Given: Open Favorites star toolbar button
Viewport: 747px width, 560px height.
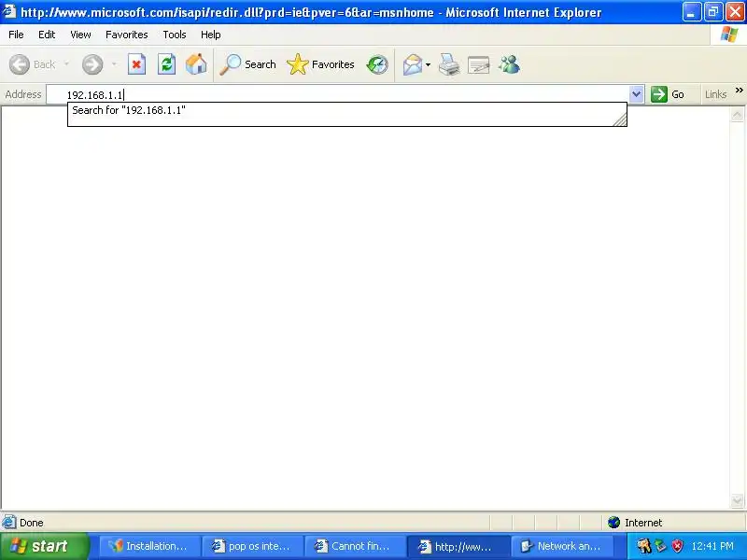Looking at the screenshot, I should [x=320, y=64].
